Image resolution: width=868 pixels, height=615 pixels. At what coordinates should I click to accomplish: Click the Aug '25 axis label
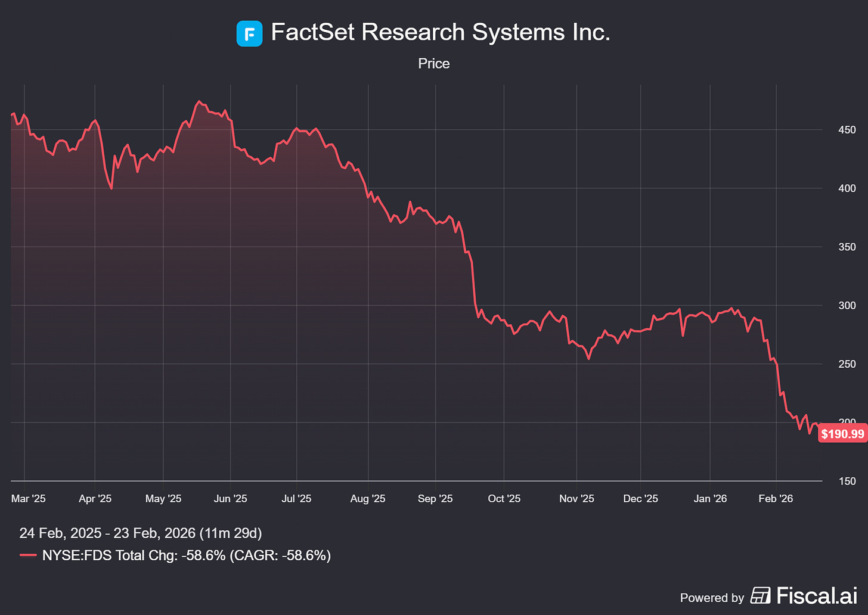click(368, 499)
